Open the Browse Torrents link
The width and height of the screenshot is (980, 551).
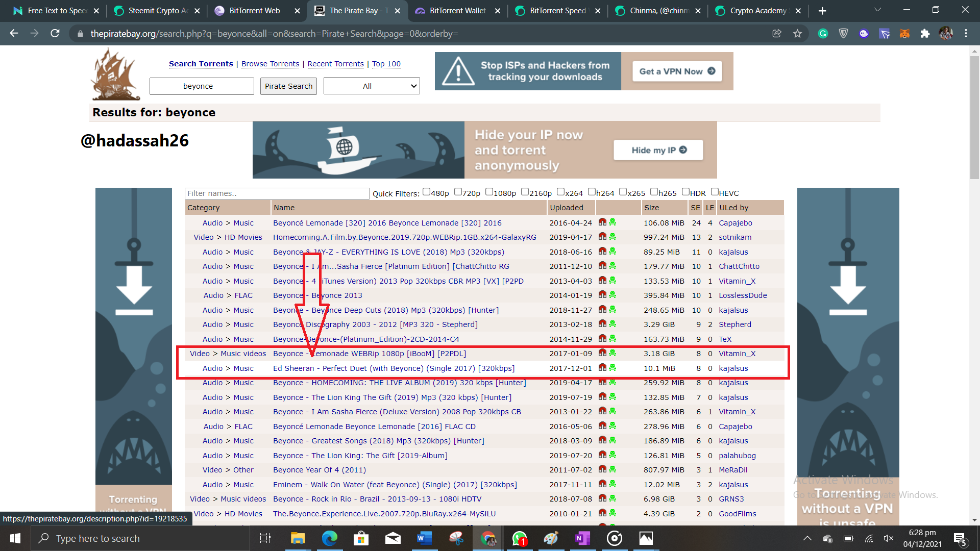[270, 64]
